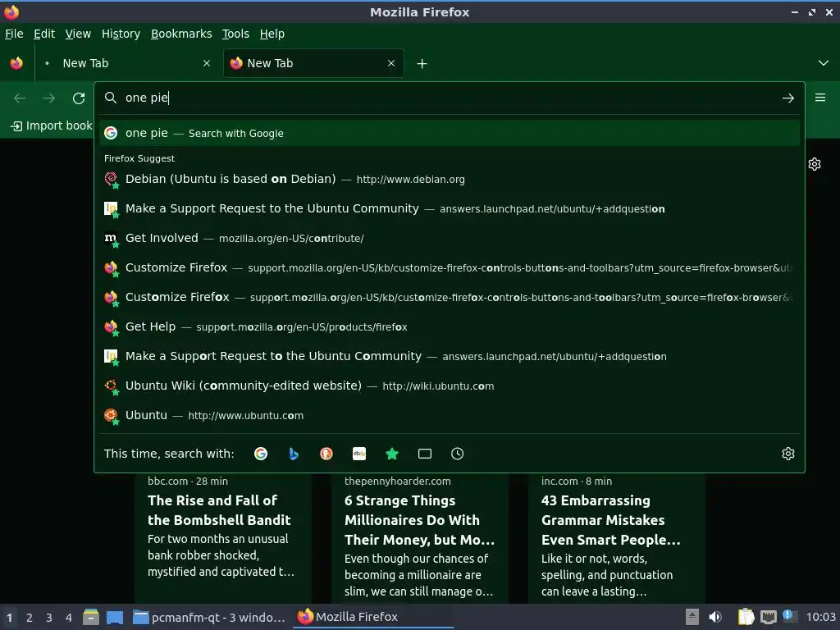840x630 pixels.
Task: Expand the list all tabs chevron
Action: pos(824,63)
